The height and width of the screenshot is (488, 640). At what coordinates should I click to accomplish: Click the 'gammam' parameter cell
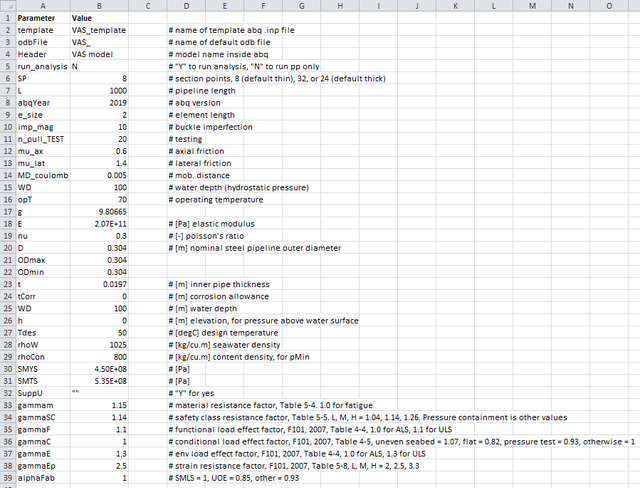point(43,405)
